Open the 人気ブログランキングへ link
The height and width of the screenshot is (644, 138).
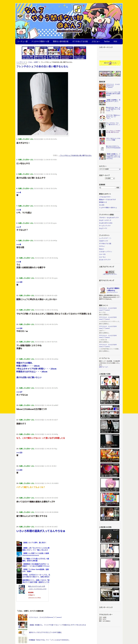pyautogui.click(x=110, y=274)
